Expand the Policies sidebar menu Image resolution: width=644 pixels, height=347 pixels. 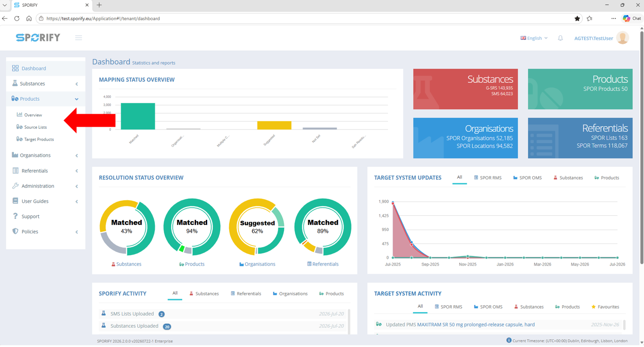click(46, 231)
